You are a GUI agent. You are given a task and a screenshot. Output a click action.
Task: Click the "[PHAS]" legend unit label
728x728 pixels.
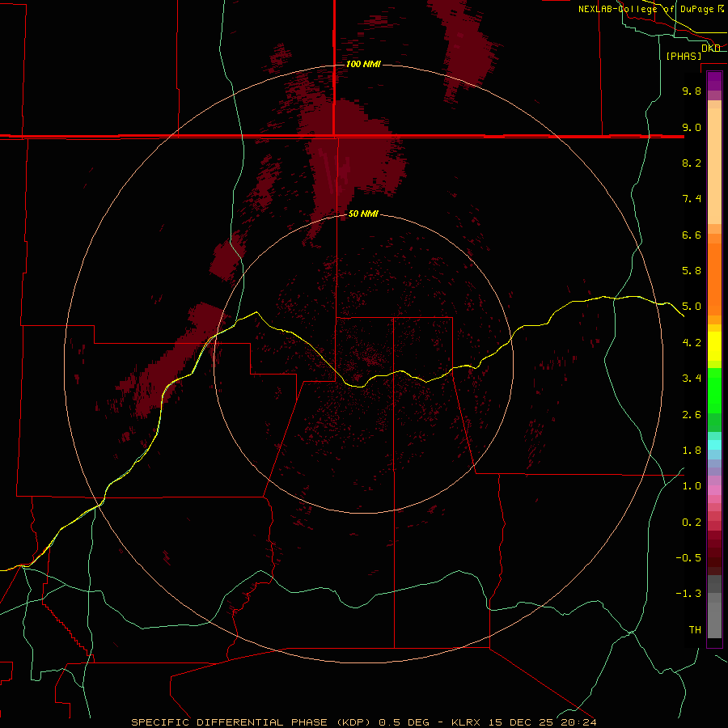coord(684,56)
